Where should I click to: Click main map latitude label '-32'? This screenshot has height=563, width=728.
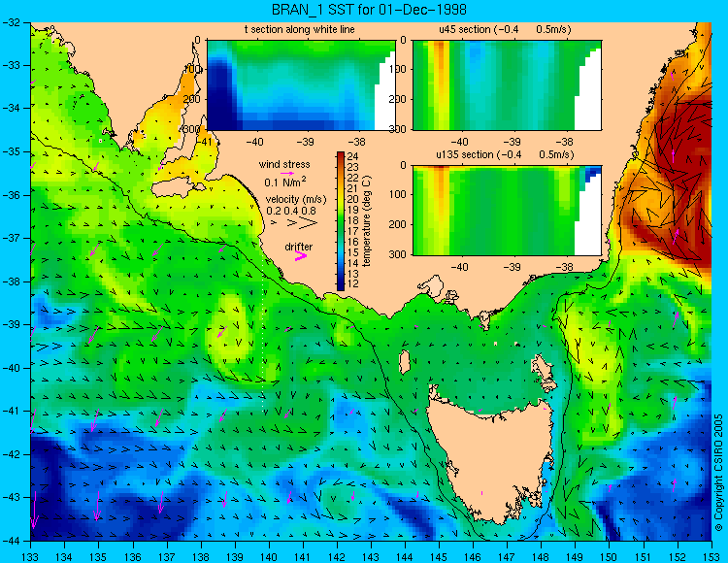[x=12, y=22]
